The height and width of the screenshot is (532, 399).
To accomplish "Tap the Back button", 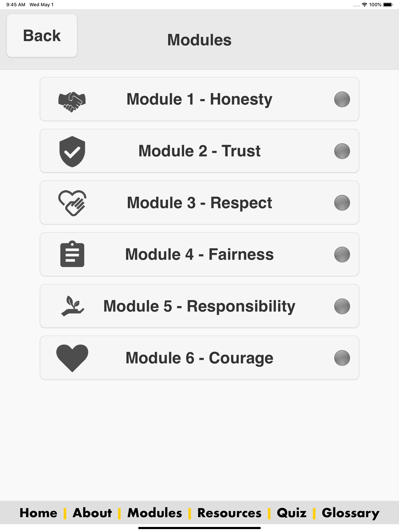I will point(42,36).
